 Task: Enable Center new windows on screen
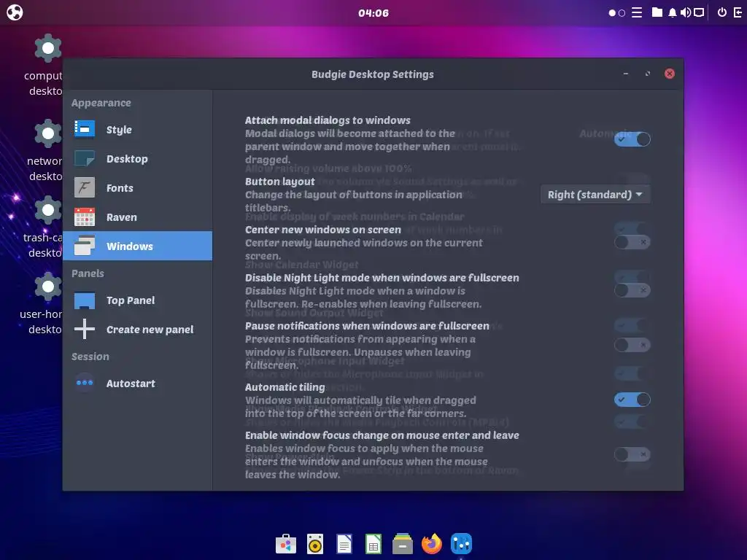tap(632, 242)
